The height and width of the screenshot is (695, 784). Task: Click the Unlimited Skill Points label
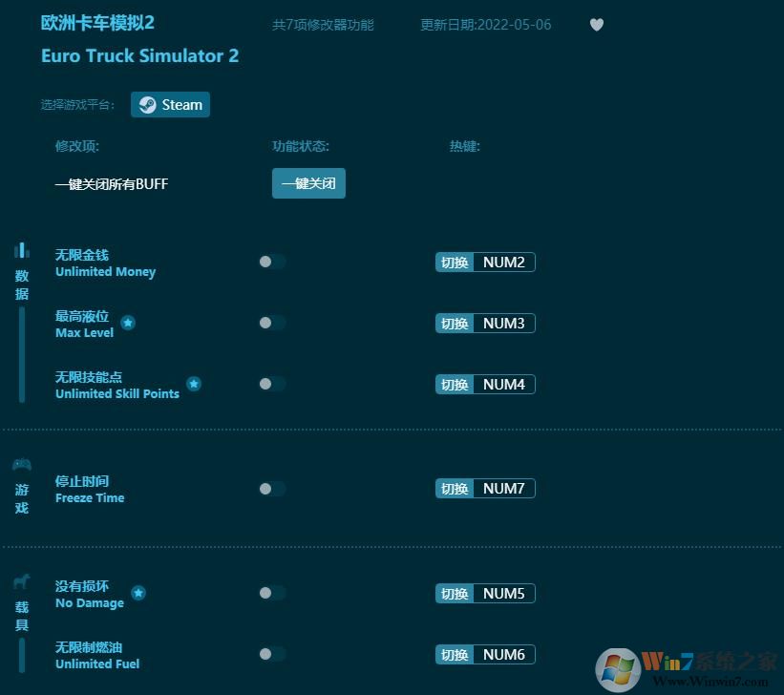coord(117,393)
